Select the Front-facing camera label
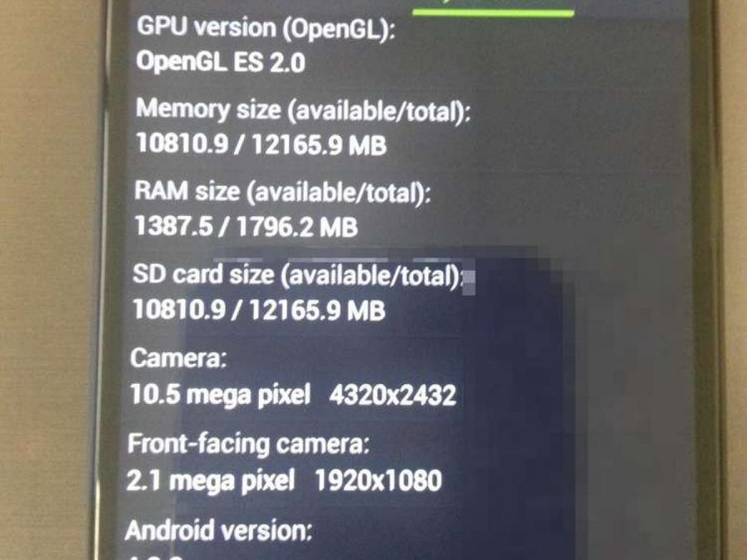This screenshot has height=560, width=747. (x=248, y=444)
